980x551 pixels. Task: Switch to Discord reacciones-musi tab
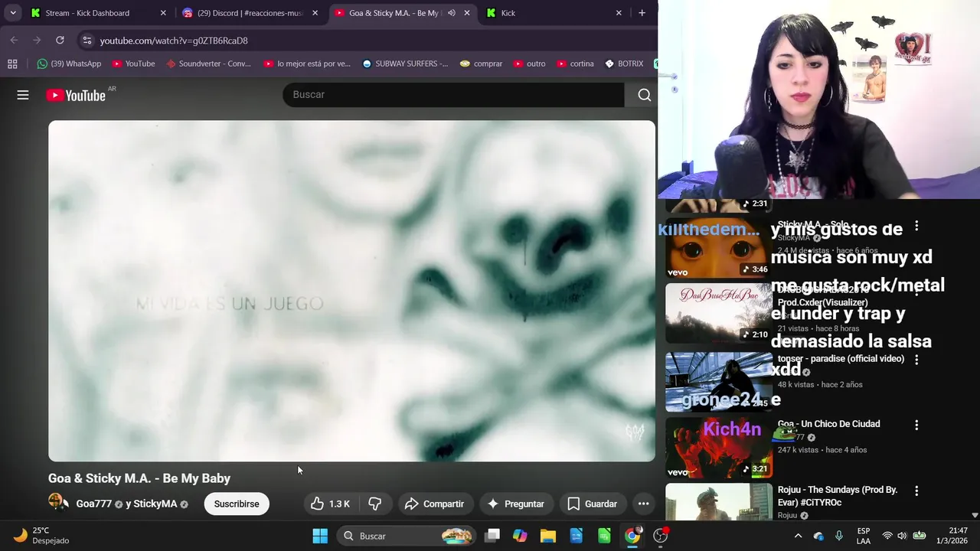pos(250,13)
